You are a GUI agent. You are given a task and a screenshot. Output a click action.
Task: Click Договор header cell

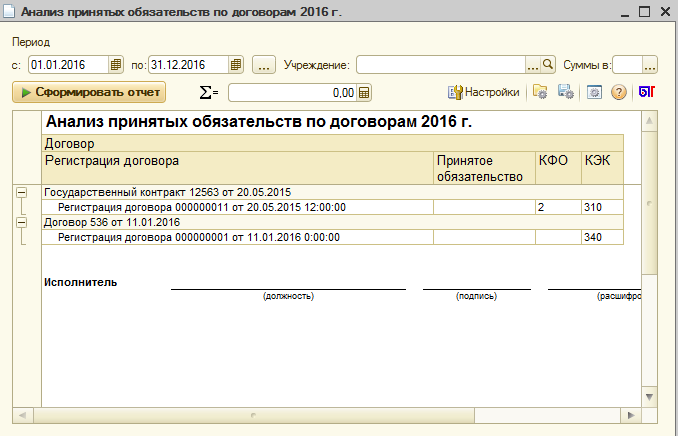click(333, 143)
